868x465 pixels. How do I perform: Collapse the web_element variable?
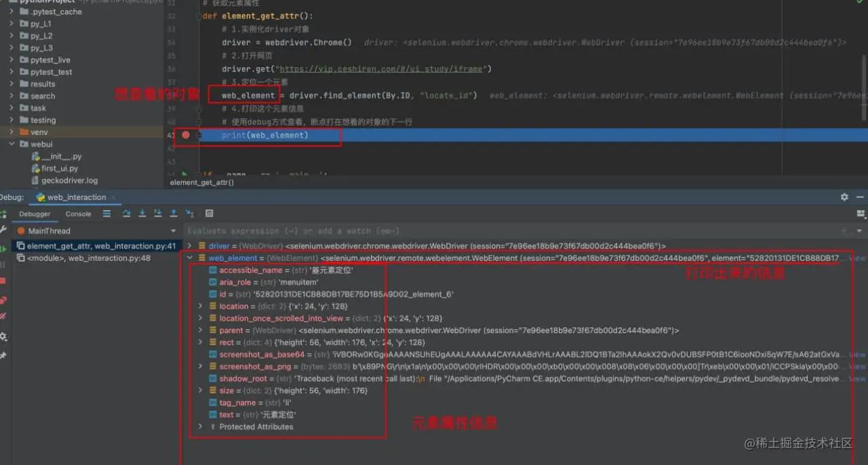(x=190, y=258)
